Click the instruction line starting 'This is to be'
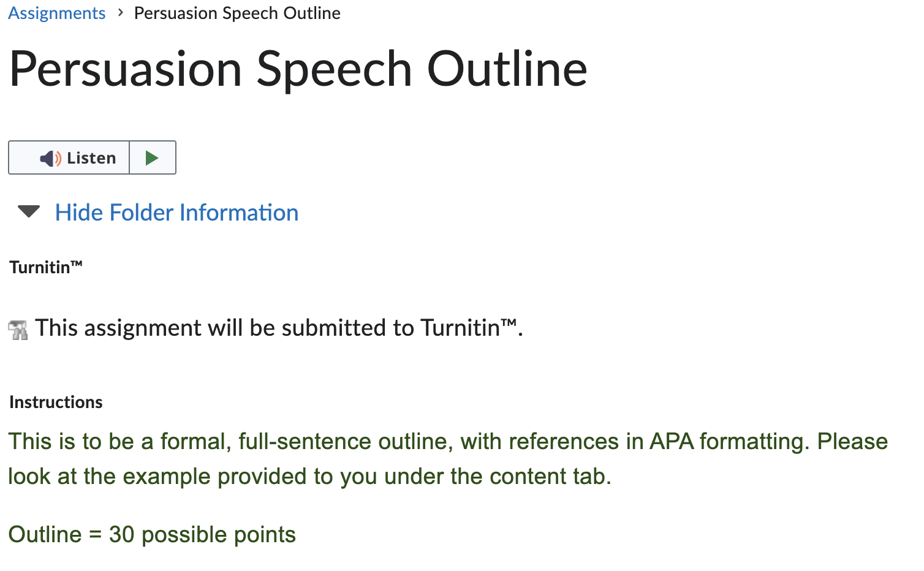This screenshot has height=571, width=924. [x=448, y=441]
